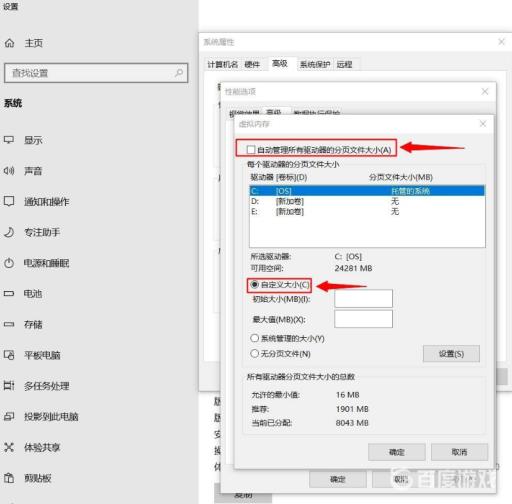Switch to 硬件 tab in System Properties
The width and height of the screenshot is (512, 504).
point(252,64)
